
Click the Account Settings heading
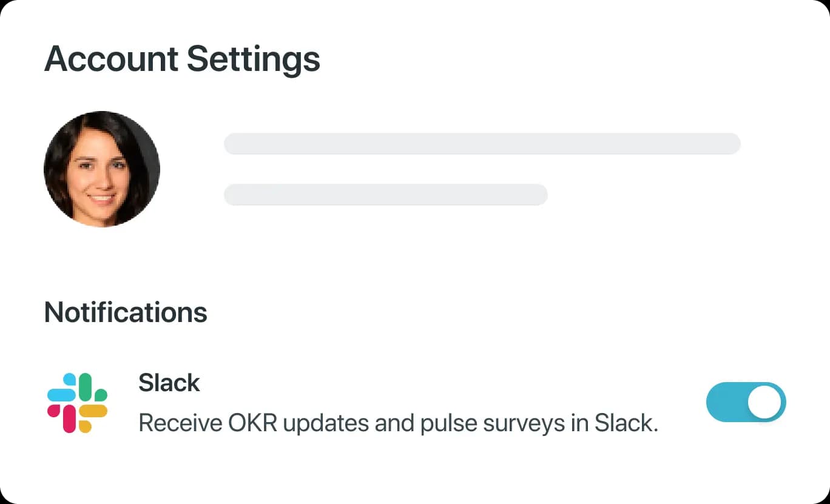click(182, 59)
